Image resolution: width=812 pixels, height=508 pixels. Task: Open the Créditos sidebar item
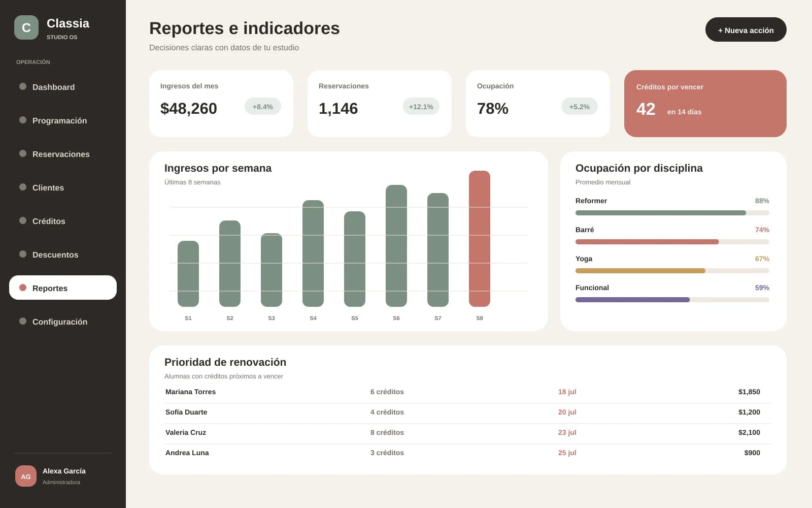pyautogui.click(x=63, y=221)
